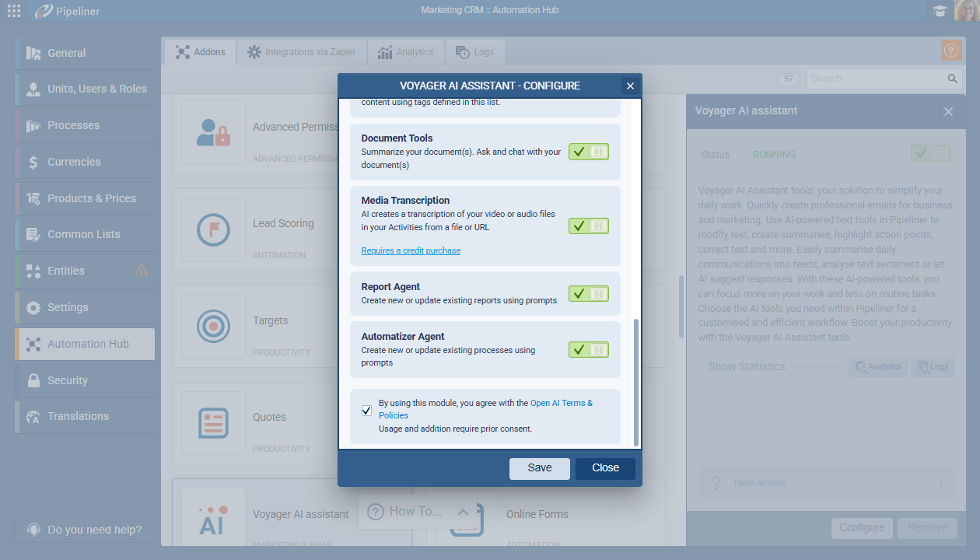This screenshot has height=560, width=980.
Task: Click the user profile avatar
Action: click(966, 11)
